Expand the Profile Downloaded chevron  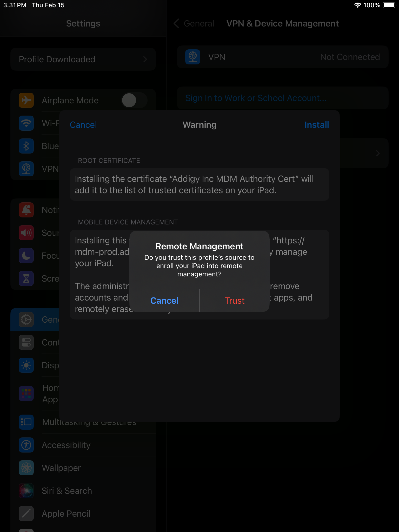145,59
